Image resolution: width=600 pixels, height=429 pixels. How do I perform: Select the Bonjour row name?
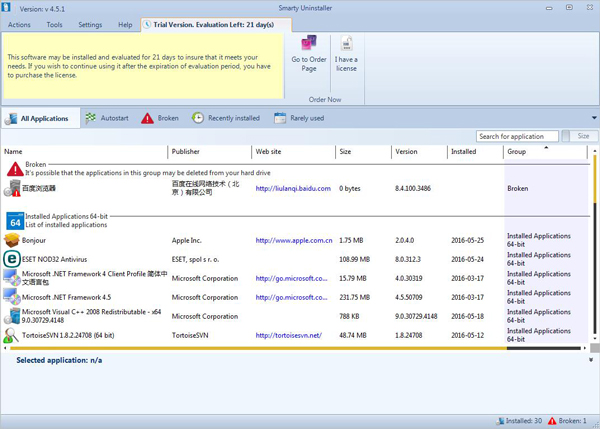[x=34, y=240]
